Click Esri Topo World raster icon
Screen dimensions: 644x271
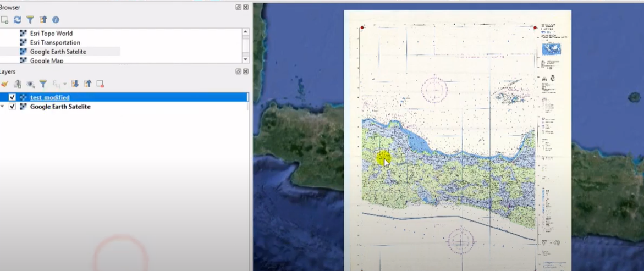tap(24, 34)
